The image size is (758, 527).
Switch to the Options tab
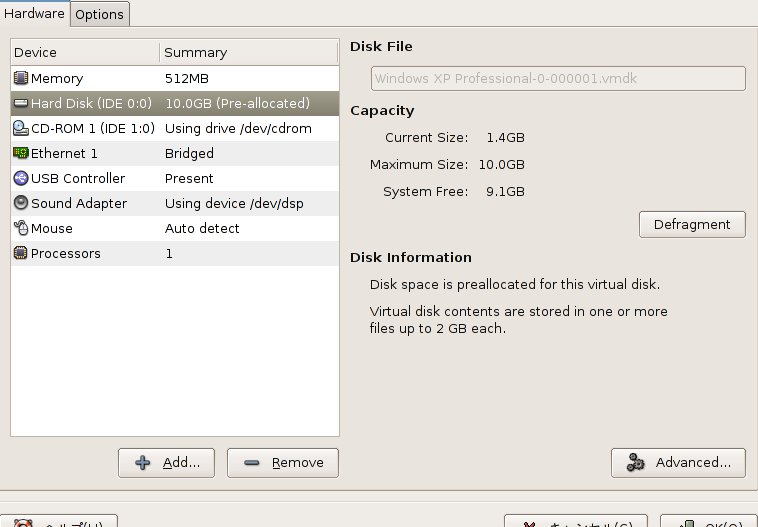click(99, 14)
